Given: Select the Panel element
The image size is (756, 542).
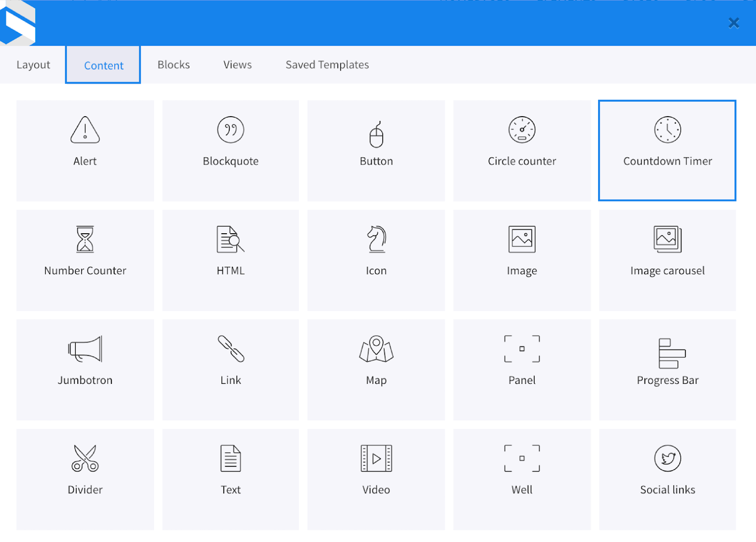Looking at the screenshot, I should pyautogui.click(x=522, y=370).
